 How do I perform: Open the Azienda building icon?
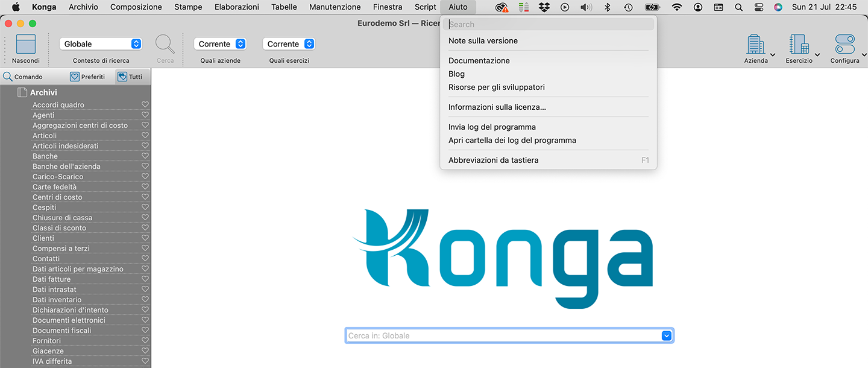tap(755, 45)
